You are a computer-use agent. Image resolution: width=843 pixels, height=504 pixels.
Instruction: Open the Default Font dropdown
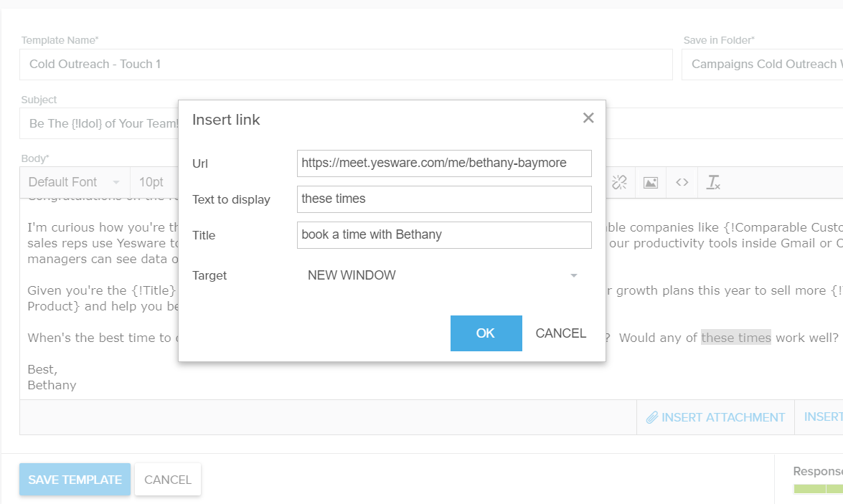click(x=74, y=182)
